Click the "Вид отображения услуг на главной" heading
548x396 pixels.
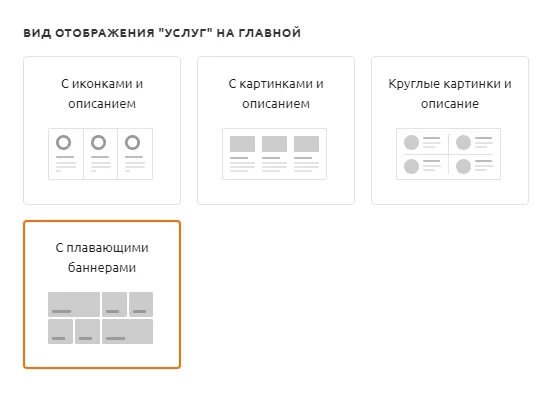(x=162, y=33)
